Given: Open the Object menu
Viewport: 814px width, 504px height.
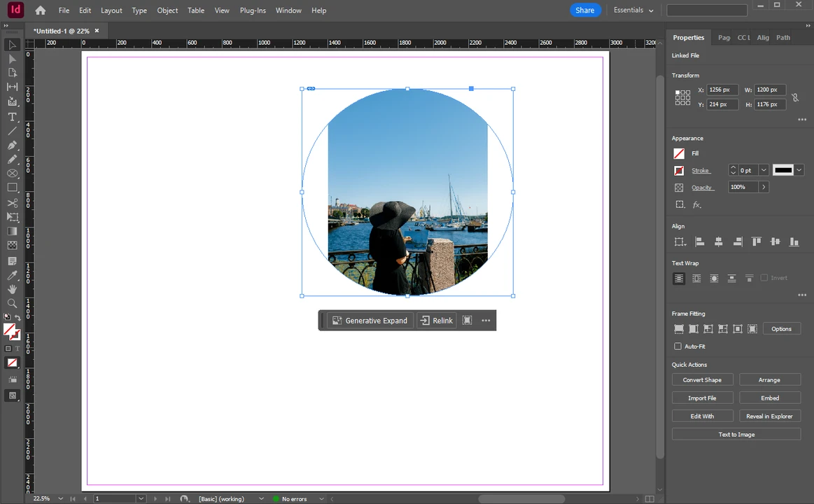Looking at the screenshot, I should (167, 10).
